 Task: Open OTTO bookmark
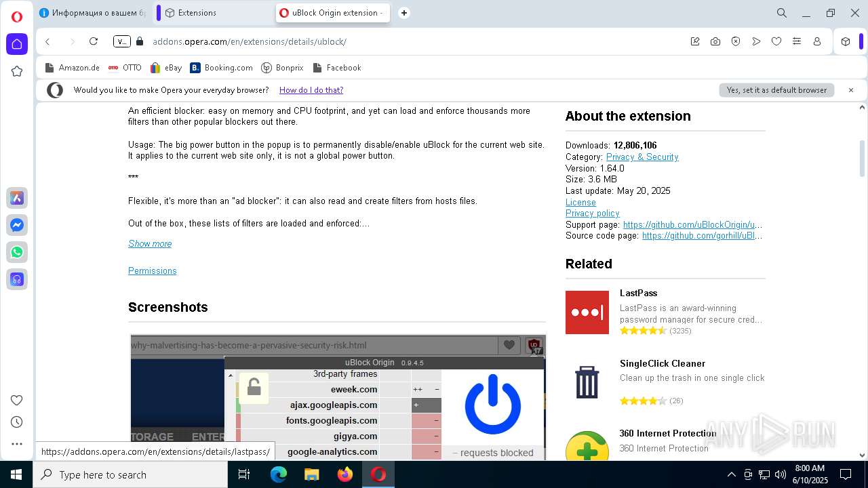[125, 68]
